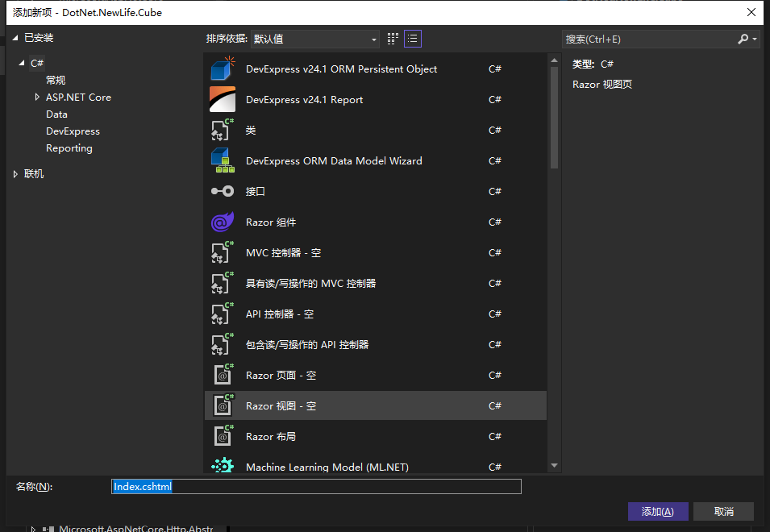Image resolution: width=770 pixels, height=532 pixels.
Task: Select the 接口 template name
Action: pyautogui.click(x=256, y=191)
